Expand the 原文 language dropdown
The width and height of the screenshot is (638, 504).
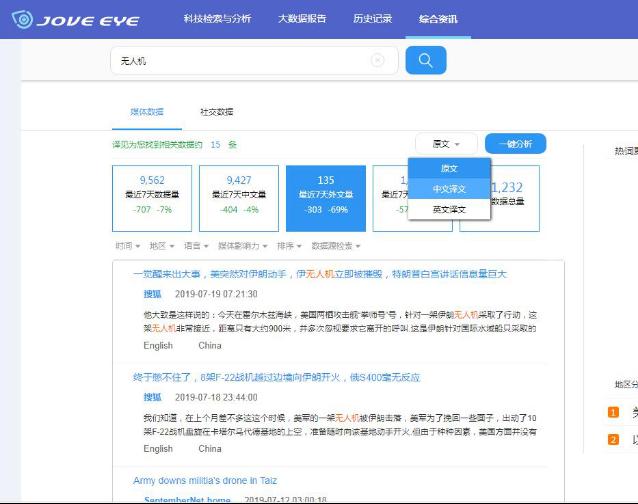point(445,144)
